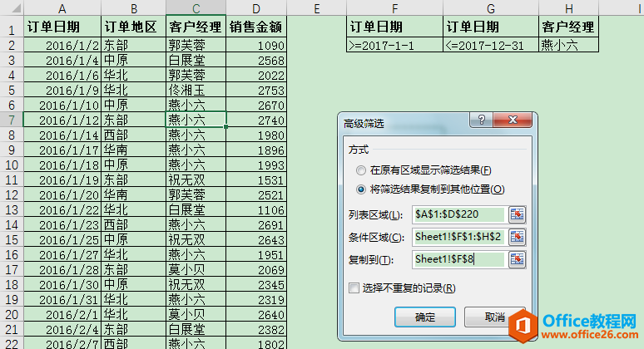
Task: Click amount cell 1896
Action: 256,150
